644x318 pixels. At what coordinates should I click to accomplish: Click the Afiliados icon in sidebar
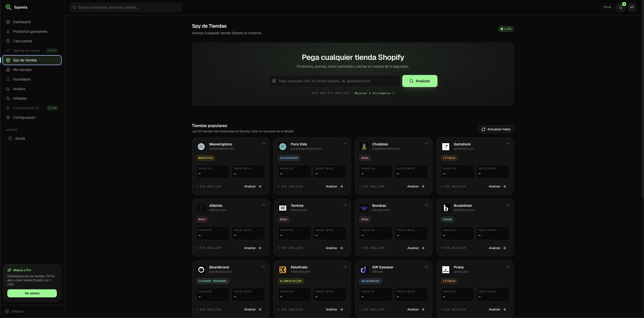point(8,98)
